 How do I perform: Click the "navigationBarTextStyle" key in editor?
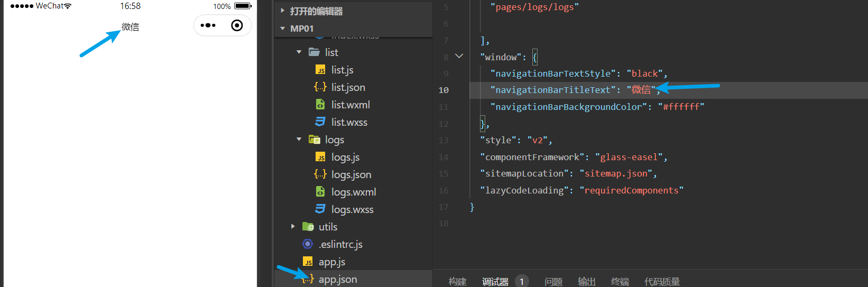[x=553, y=73]
